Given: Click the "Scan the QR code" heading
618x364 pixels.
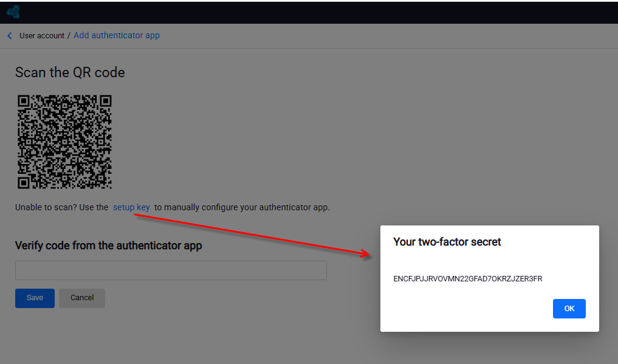Looking at the screenshot, I should point(70,72).
